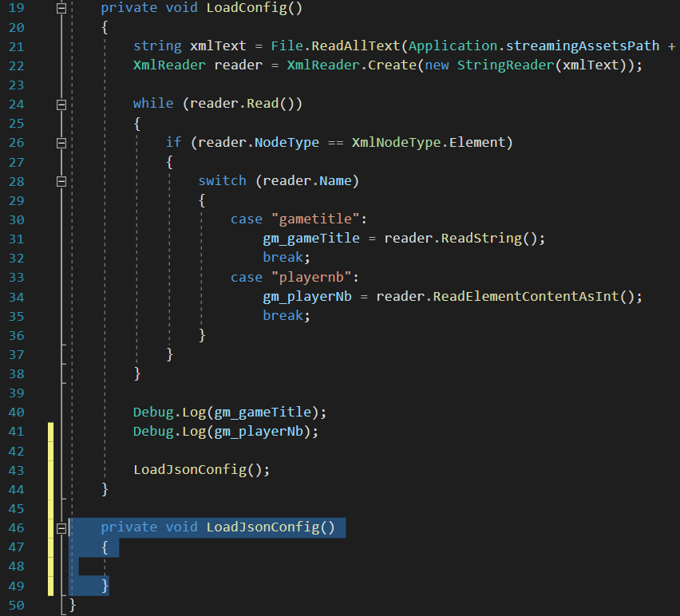This screenshot has width=680, height=616.
Task: Click line number 39 in the gutter
Action: 17,393
